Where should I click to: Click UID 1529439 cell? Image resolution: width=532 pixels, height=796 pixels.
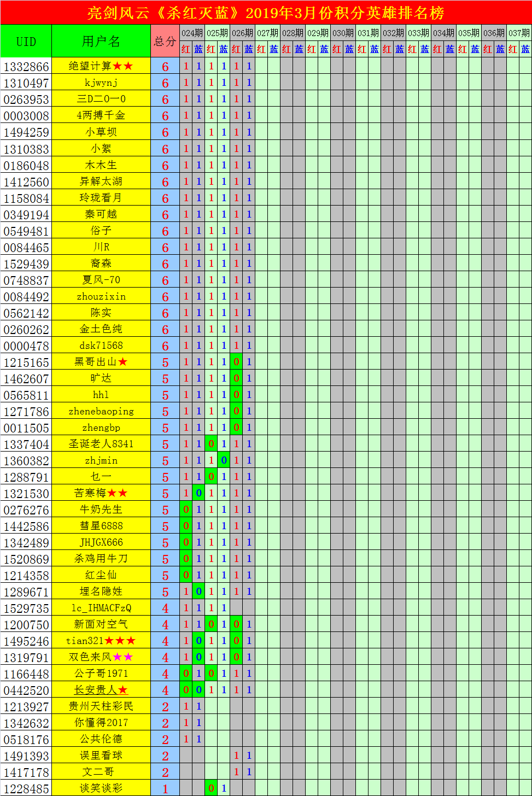(x=26, y=263)
